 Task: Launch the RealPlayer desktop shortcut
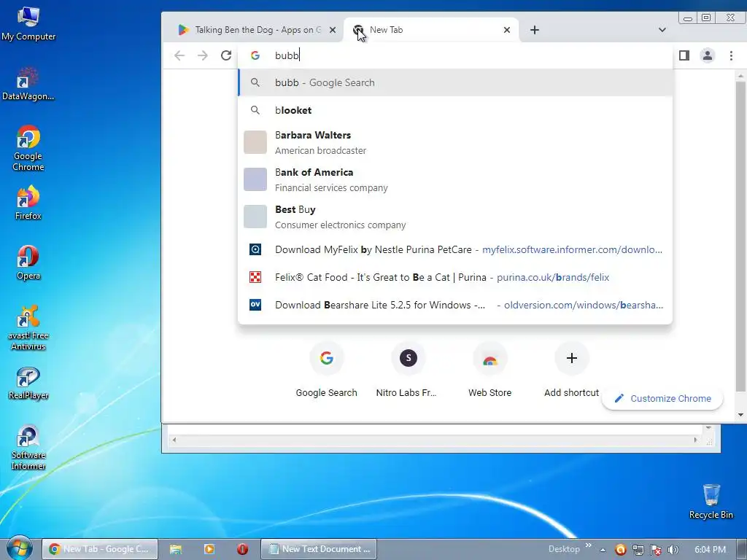[28, 384]
